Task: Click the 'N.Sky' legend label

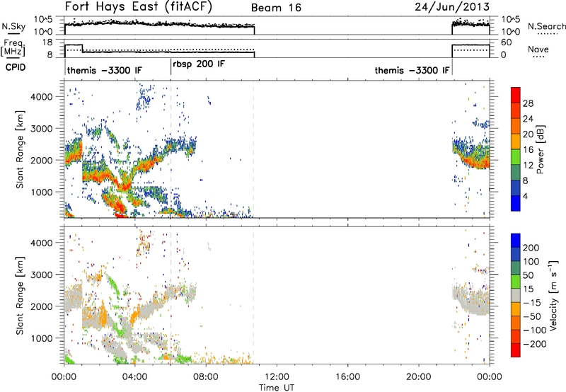Action: (13, 26)
